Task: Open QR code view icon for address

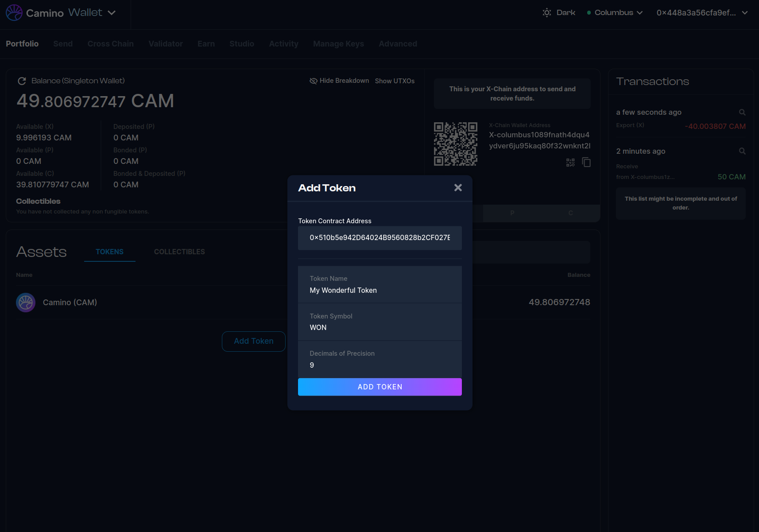Action: tap(570, 163)
